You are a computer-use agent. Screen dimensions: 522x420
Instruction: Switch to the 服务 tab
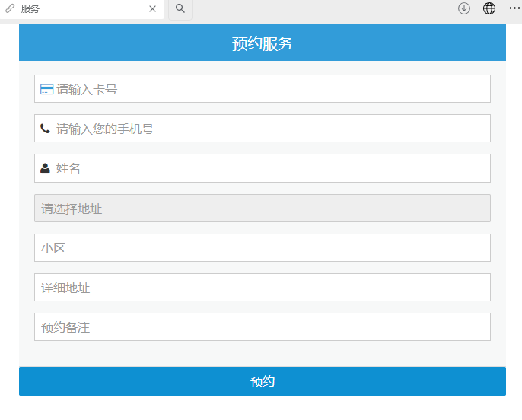tap(76, 9)
